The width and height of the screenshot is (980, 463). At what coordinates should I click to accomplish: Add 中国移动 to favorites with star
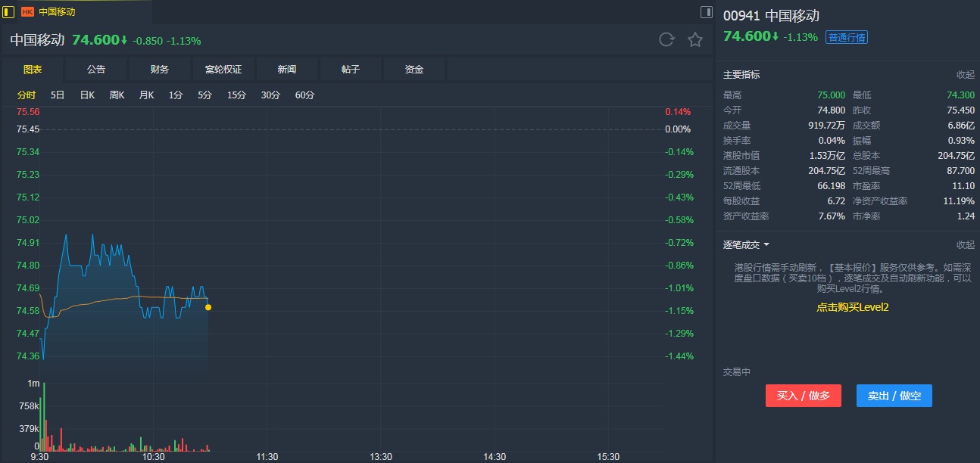[695, 40]
